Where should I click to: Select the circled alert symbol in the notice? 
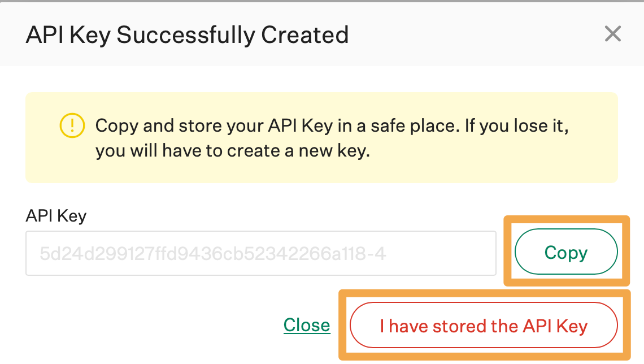72,125
